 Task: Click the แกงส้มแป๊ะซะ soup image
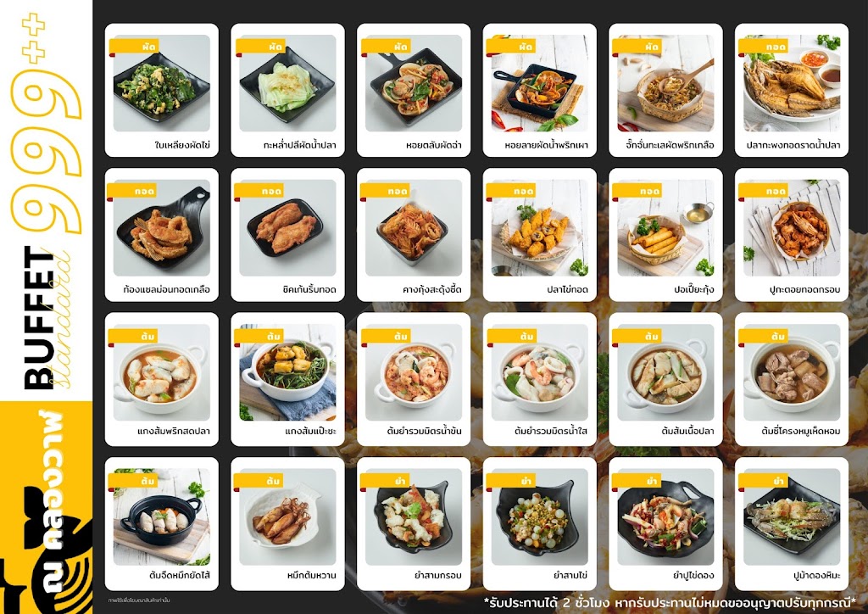coord(287,372)
